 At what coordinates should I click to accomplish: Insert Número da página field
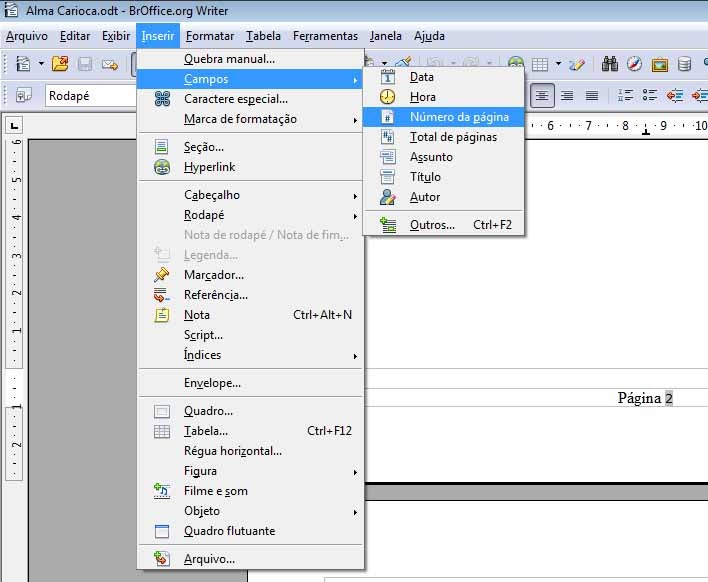(x=443, y=117)
